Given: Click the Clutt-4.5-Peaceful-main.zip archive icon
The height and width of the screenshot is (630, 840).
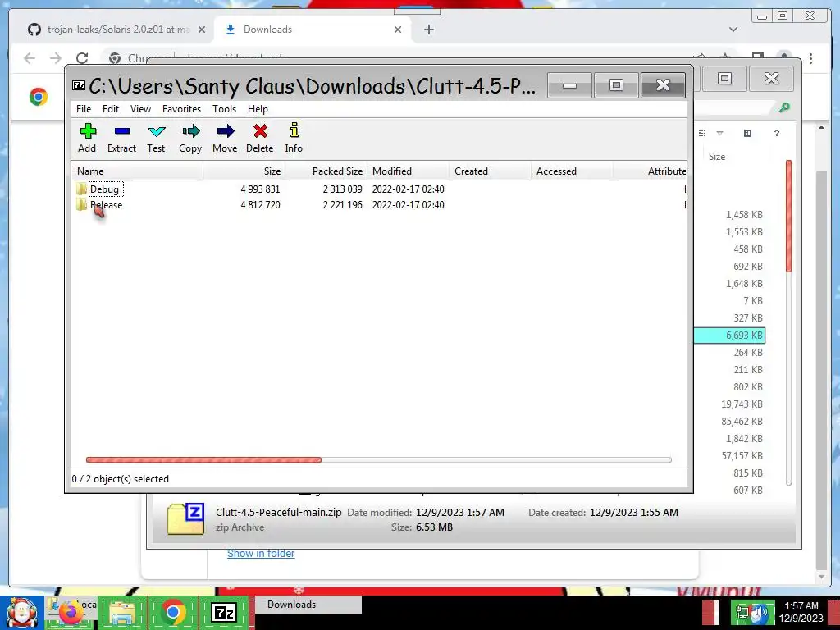Looking at the screenshot, I should click(186, 518).
